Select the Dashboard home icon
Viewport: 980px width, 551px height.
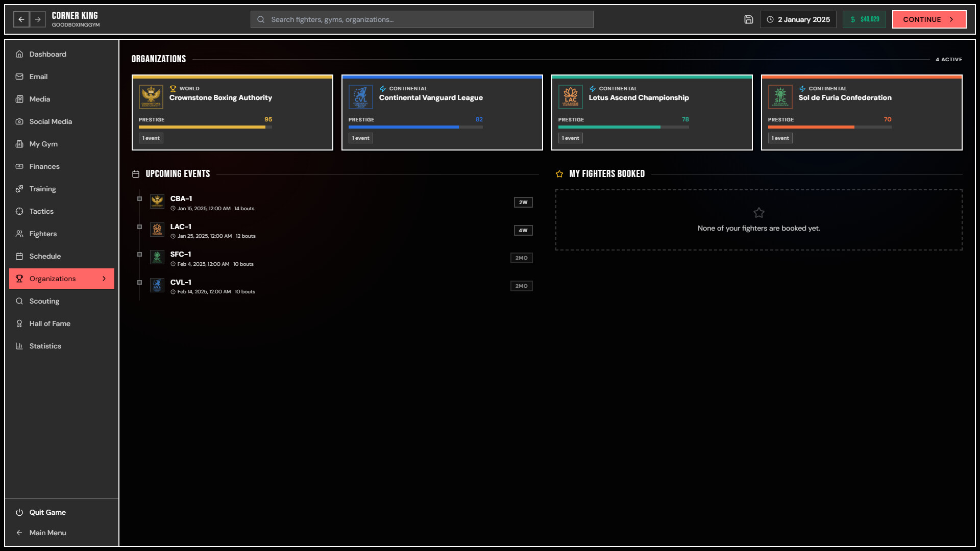click(x=19, y=54)
